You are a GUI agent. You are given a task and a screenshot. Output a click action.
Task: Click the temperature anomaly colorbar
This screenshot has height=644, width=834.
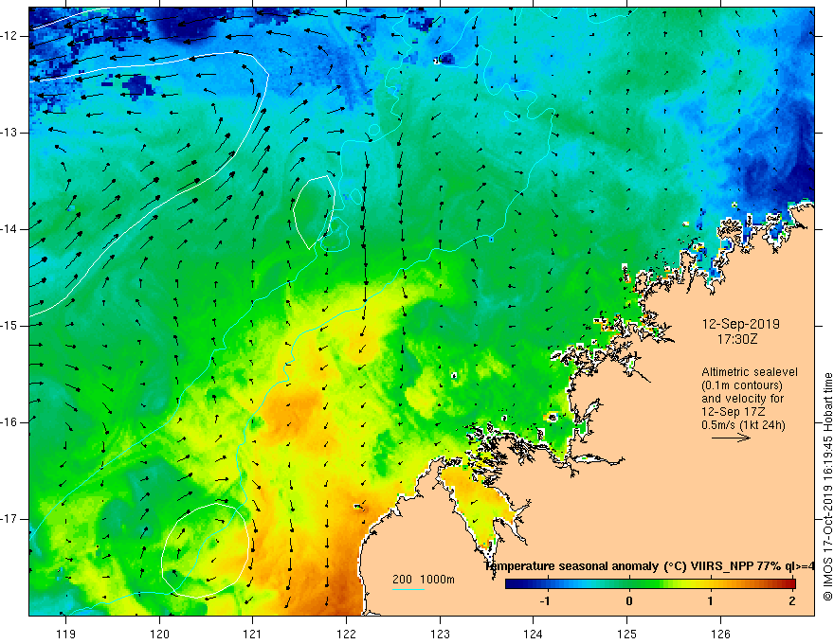(x=650, y=583)
